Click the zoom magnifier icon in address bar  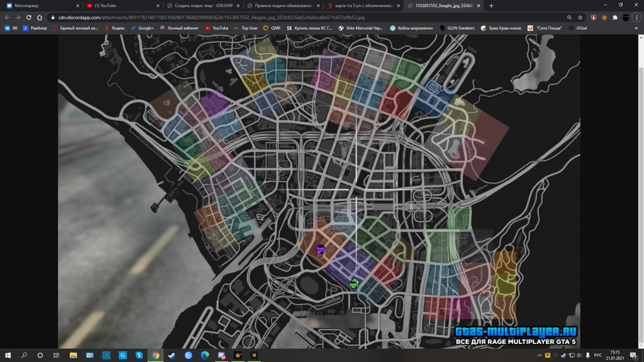point(569,17)
